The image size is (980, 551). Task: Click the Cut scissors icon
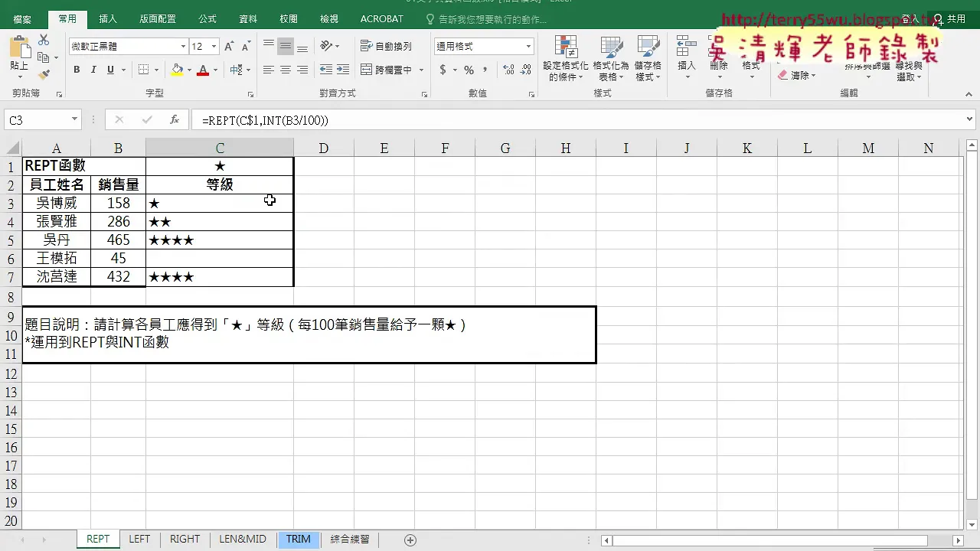pyautogui.click(x=44, y=40)
